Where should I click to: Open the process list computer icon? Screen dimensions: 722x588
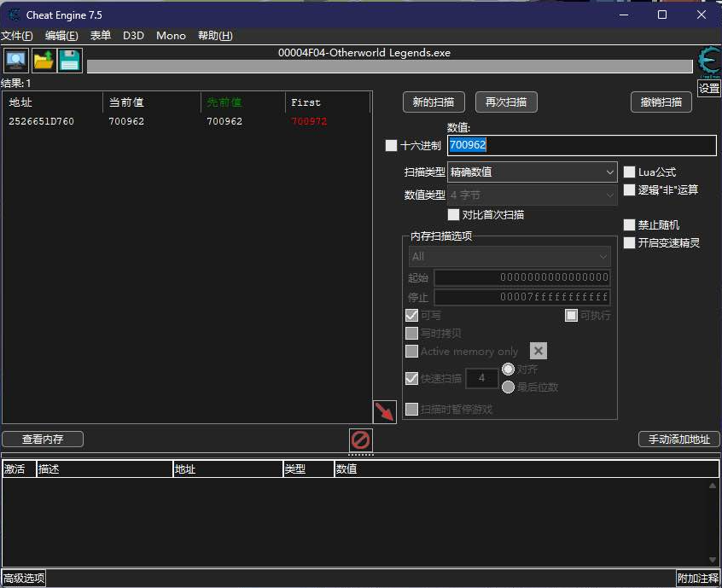tap(16, 61)
